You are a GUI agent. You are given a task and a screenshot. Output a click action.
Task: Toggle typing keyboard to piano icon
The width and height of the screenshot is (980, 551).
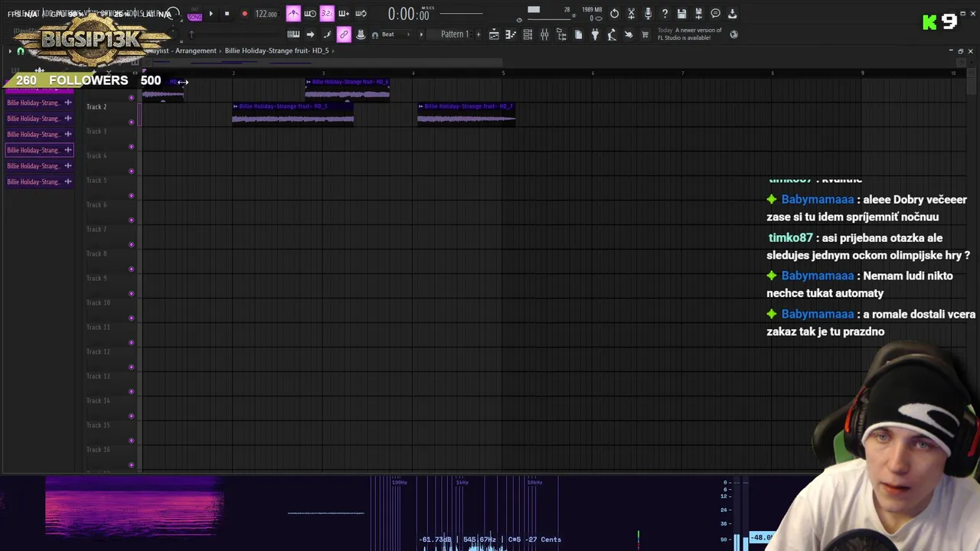(x=293, y=34)
